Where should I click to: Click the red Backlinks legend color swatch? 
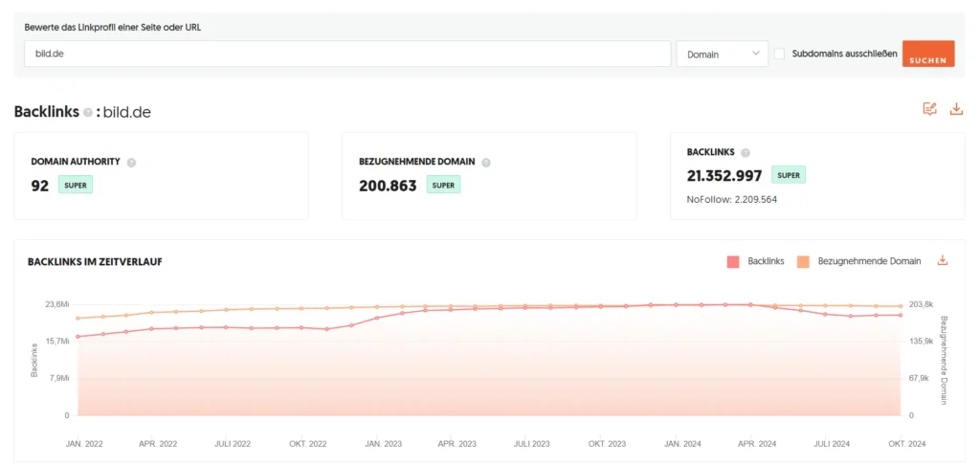pos(734,261)
